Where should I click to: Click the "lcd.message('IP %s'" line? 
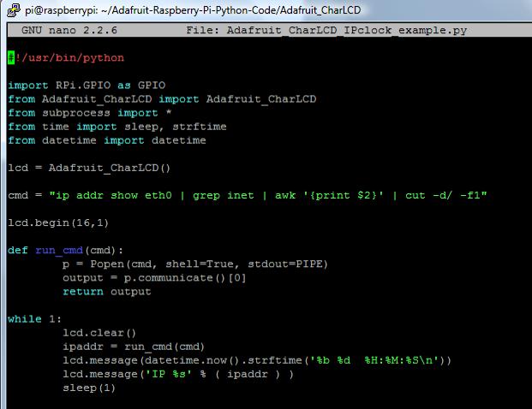click(178, 374)
